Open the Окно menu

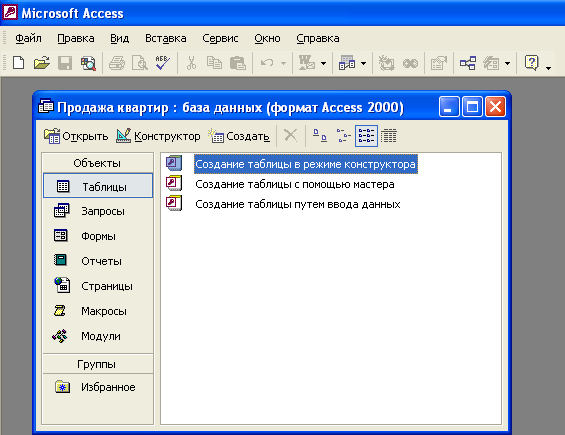267,38
